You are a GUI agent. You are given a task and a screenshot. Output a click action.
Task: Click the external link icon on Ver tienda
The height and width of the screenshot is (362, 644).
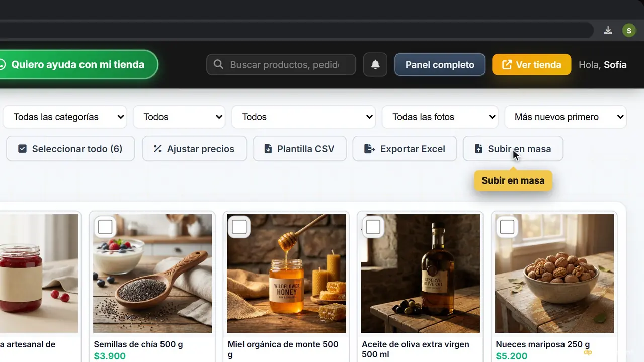click(x=507, y=65)
